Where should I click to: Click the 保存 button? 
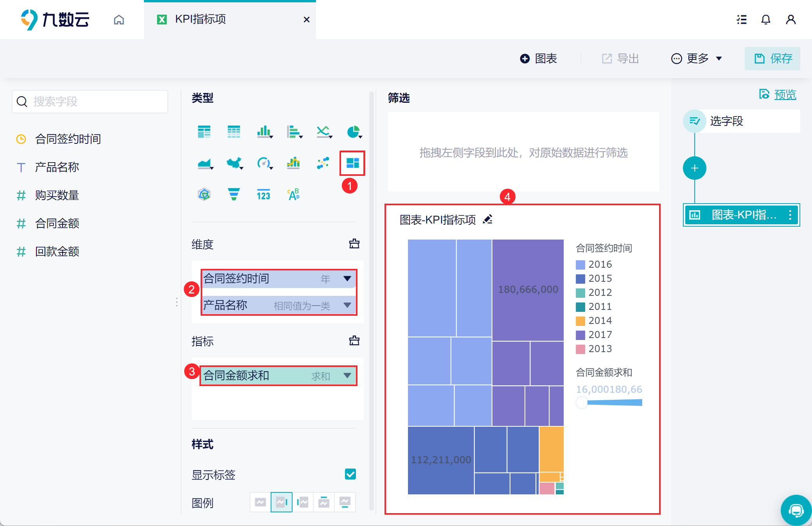(772, 59)
